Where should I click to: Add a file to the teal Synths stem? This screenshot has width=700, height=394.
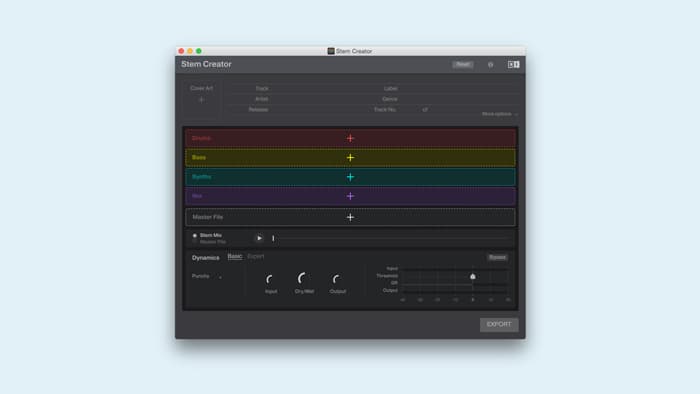350,177
